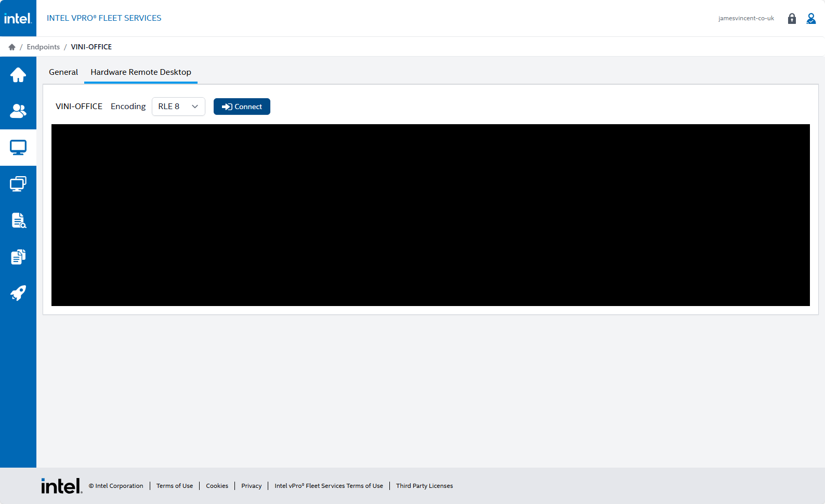Select the single monitor Endpoints sidebar icon
This screenshot has height=504, width=825.
(18, 148)
